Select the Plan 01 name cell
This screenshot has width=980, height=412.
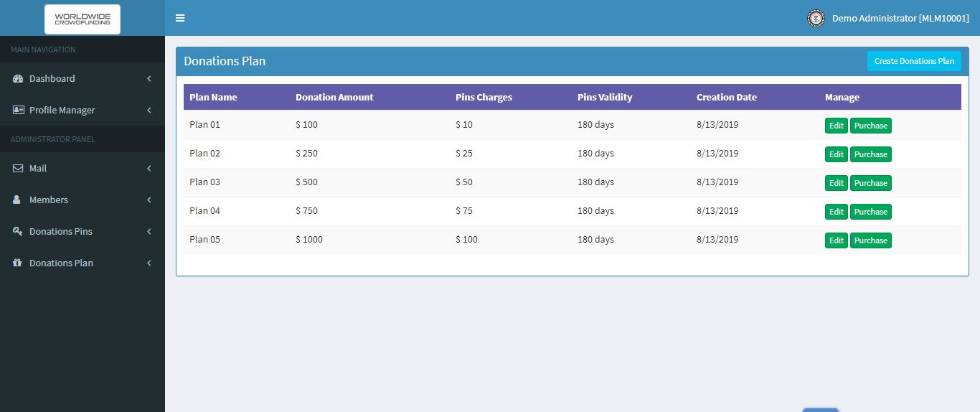pos(204,124)
